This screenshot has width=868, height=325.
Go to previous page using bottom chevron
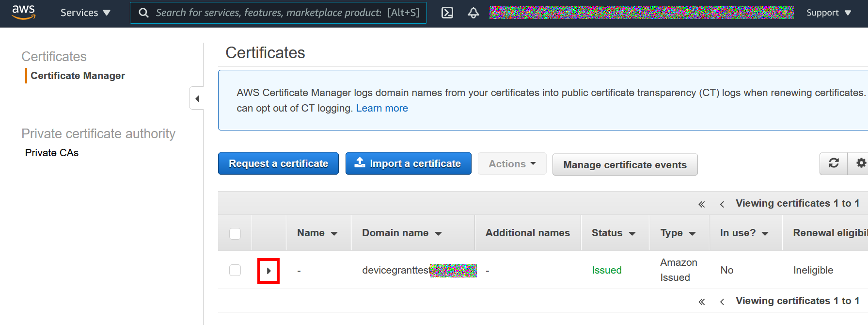[x=722, y=302]
